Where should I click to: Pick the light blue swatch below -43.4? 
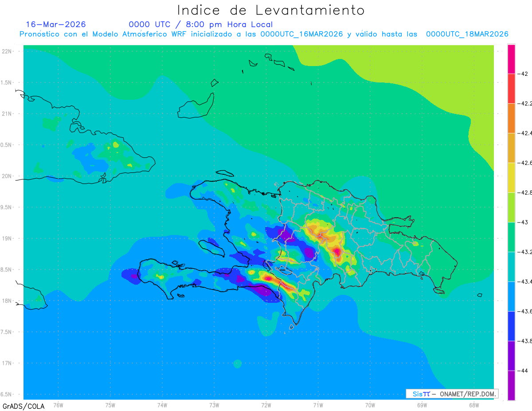[511, 296]
